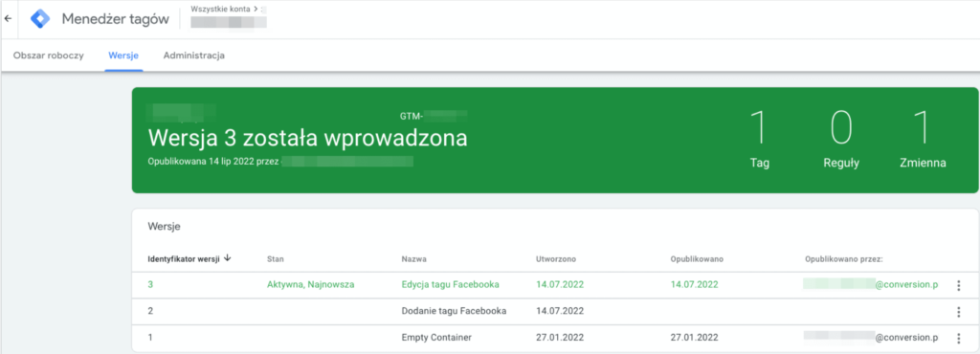Switch to the Administracja tab
Screen dimensions: 980x354
[193, 55]
